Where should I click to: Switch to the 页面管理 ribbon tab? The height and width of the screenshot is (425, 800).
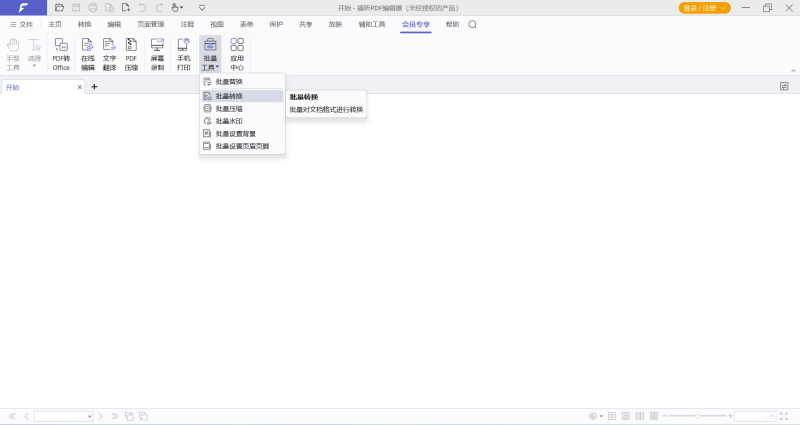click(x=150, y=24)
